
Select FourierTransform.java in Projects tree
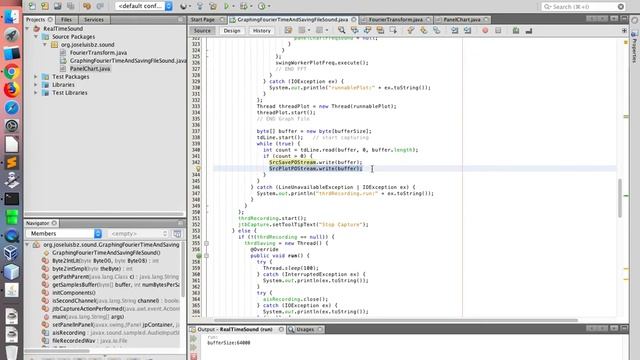click(x=98, y=53)
